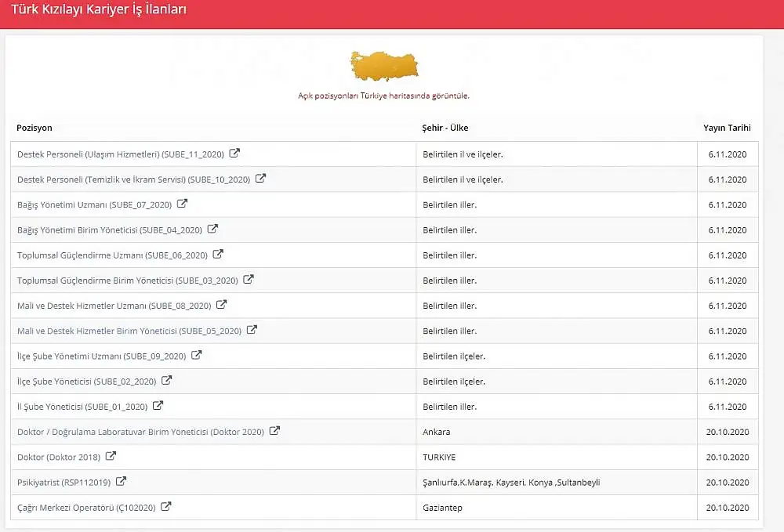Screen dimensions: 784x532
Task: Open Çağrı Merkezi Operatörü (Ç102020) posting
Action: (x=86, y=508)
